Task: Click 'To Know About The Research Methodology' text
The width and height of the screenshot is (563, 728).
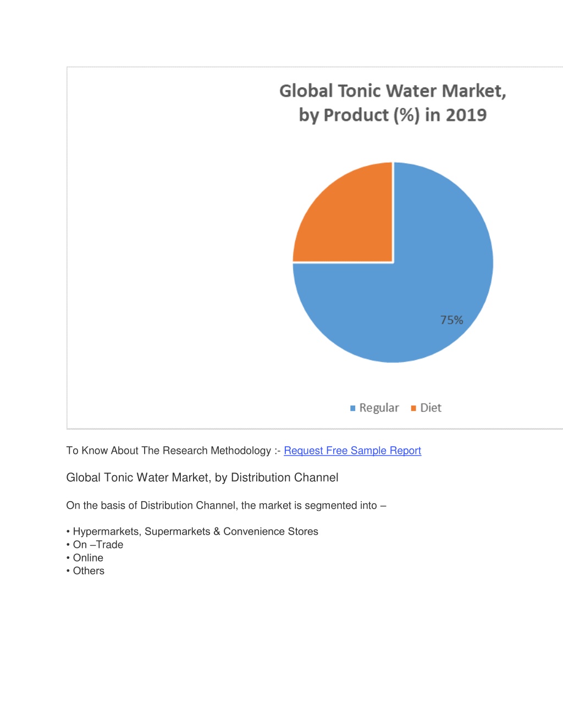Action: point(169,451)
